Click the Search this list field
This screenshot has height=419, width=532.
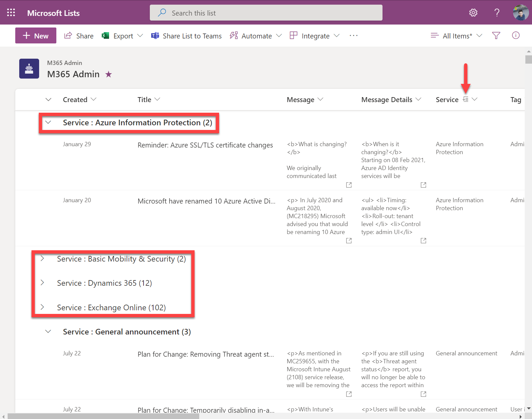[266, 13]
